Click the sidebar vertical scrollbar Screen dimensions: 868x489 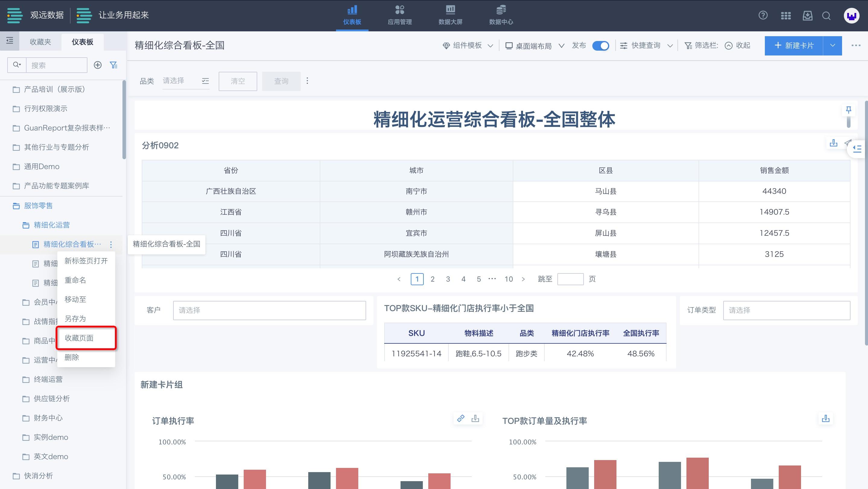[124, 119]
